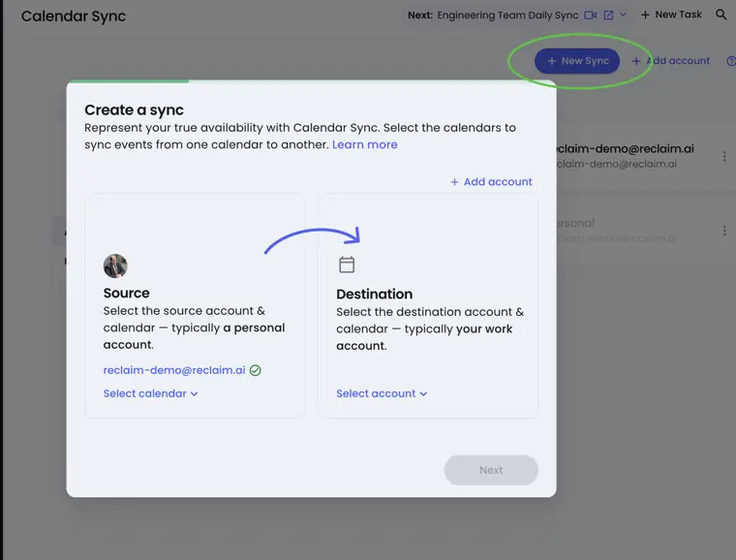This screenshot has width=736, height=560.
Task: Click Add account inside Create a sync dialog
Action: 491,181
